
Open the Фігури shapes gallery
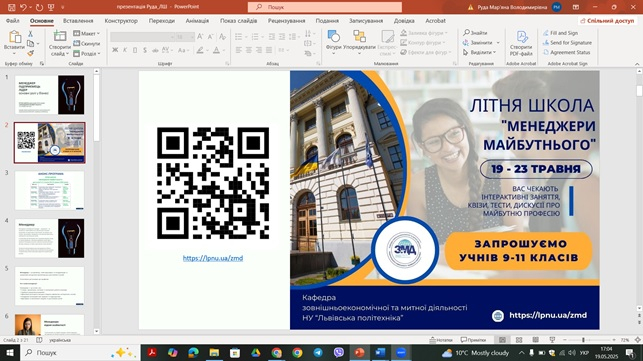pos(333,37)
